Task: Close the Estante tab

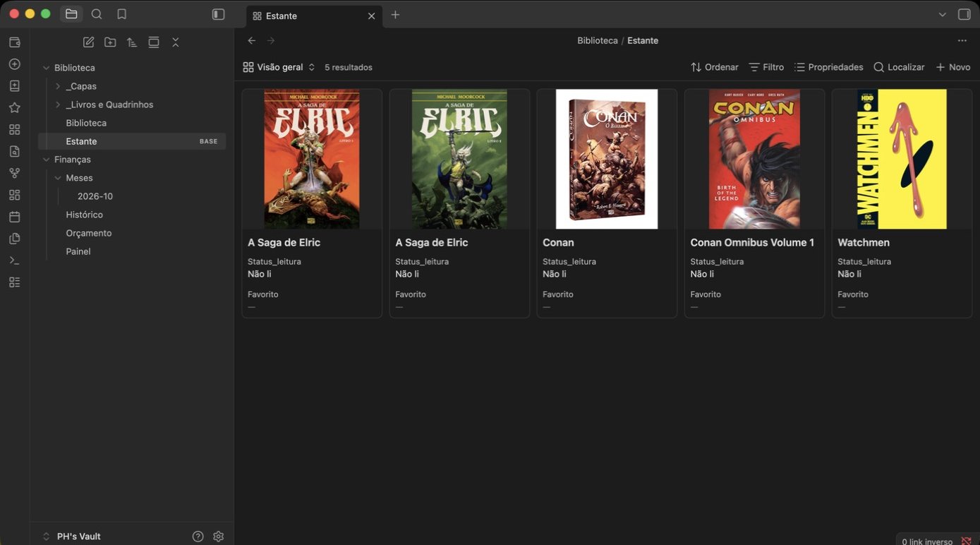Action: 372,16
